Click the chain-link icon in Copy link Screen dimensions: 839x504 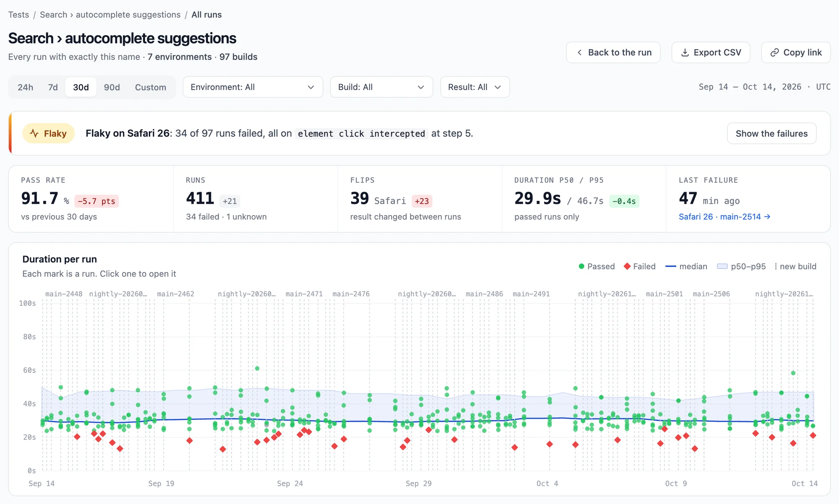[x=774, y=52]
